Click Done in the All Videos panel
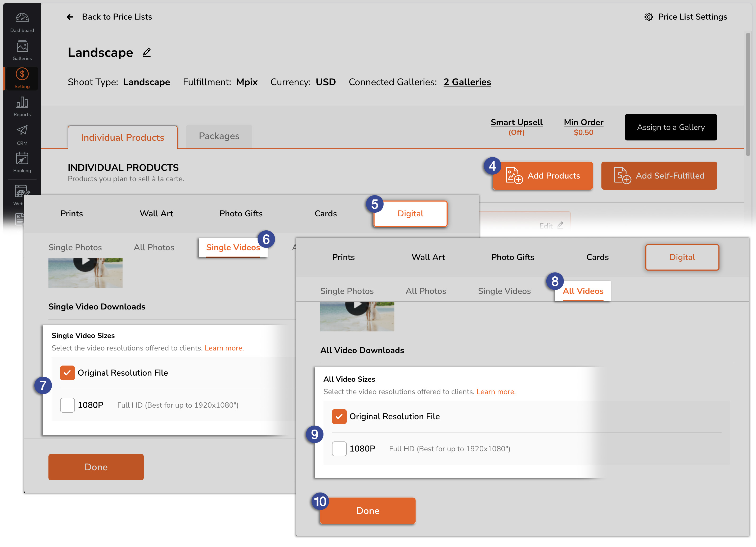The width and height of the screenshot is (756, 547). coord(368,511)
